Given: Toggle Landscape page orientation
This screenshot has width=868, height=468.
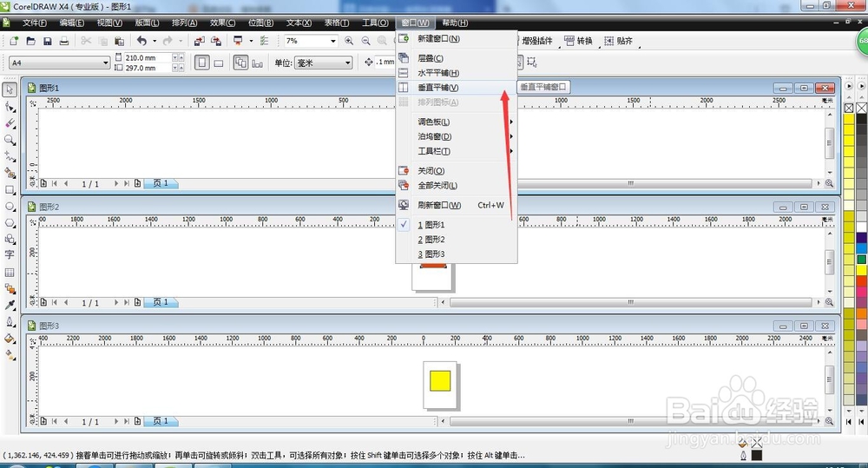Looking at the screenshot, I should (x=219, y=63).
